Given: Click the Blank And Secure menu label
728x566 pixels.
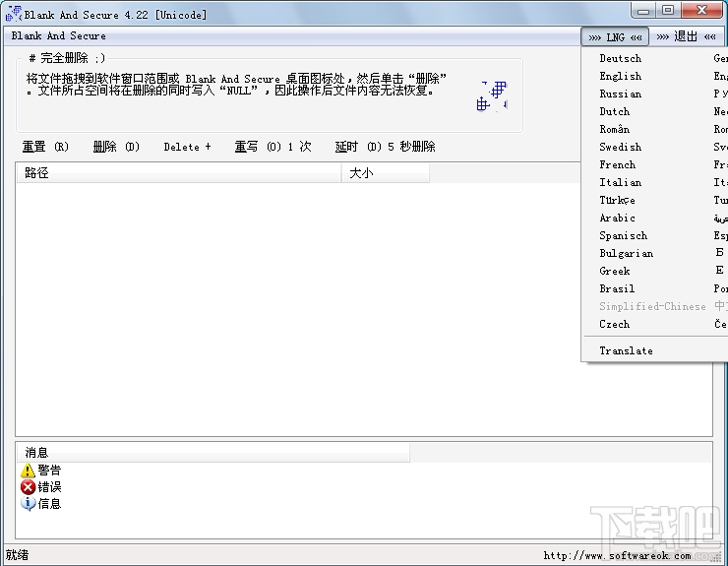Looking at the screenshot, I should (58, 35).
